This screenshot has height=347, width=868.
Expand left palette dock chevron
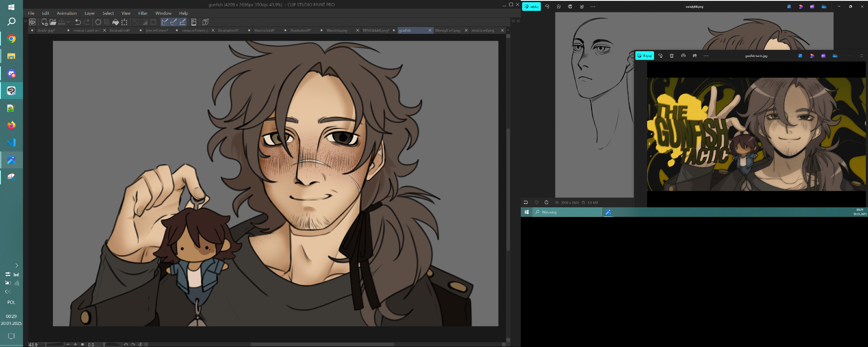(25, 21)
